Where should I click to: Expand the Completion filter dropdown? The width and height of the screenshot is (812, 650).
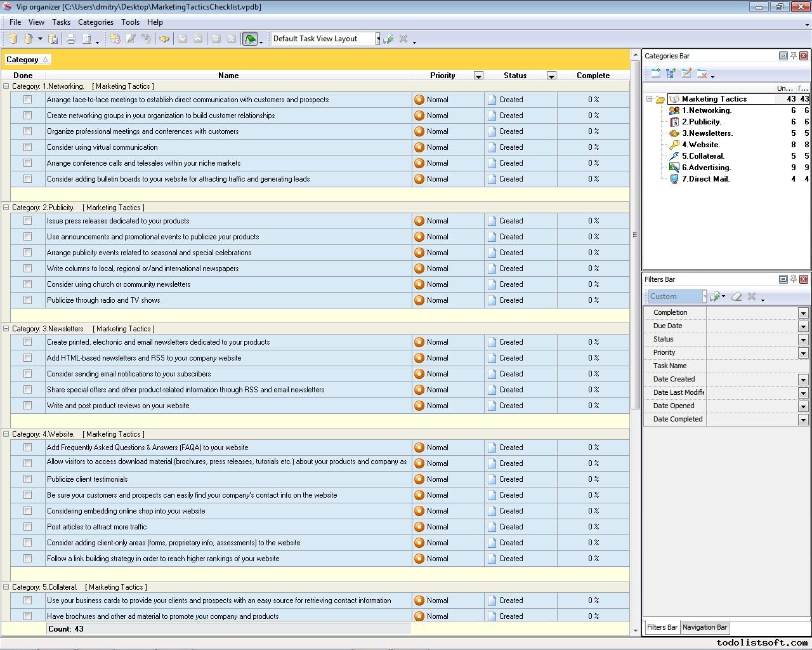pyautogui.click(x=802, y=313)
